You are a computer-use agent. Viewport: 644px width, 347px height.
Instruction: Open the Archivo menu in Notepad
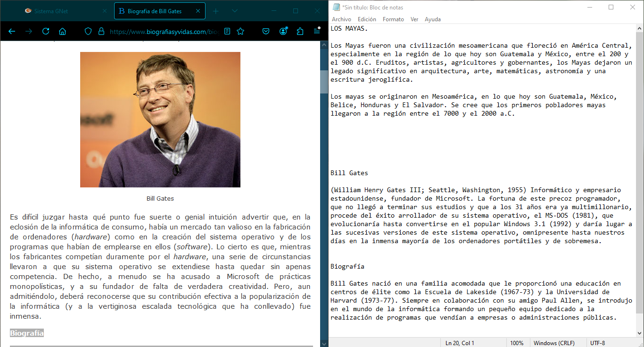pyautogui.click(x=341, y=19)
